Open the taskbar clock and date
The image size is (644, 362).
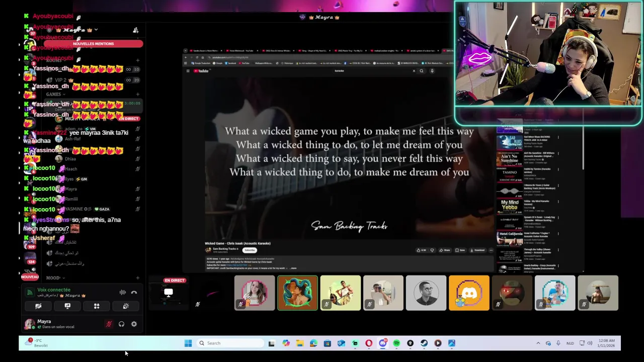point(607,343)
